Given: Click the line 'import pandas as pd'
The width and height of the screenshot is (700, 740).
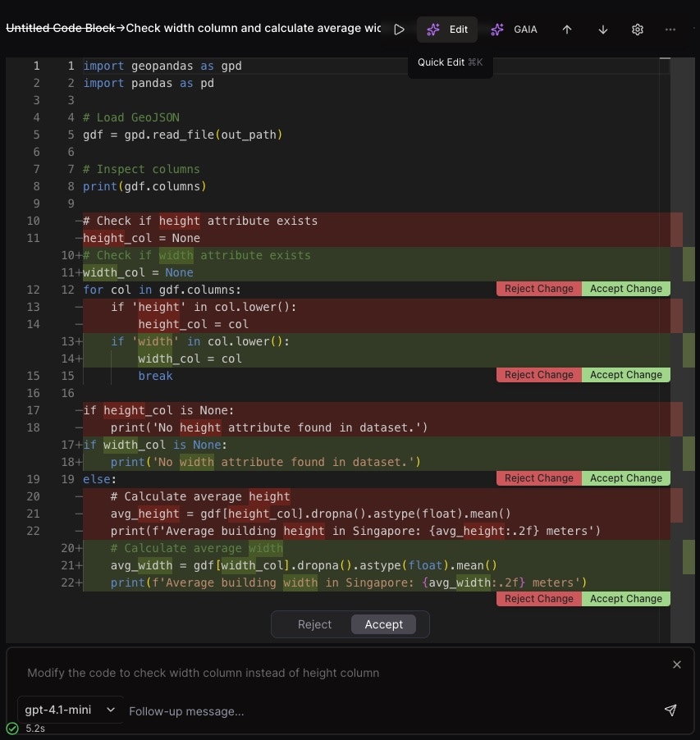Looking at the screenshot, I should [x=149, y=83].
